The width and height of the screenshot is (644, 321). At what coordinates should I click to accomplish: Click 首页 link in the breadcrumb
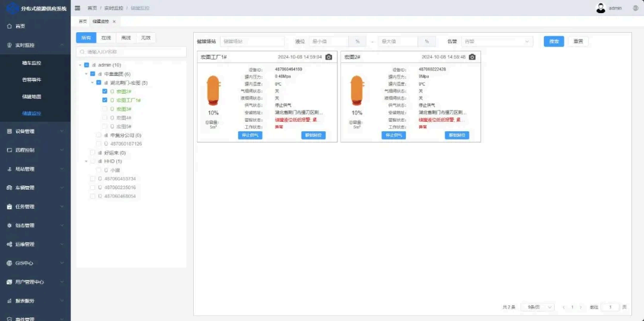pos(92,8)
